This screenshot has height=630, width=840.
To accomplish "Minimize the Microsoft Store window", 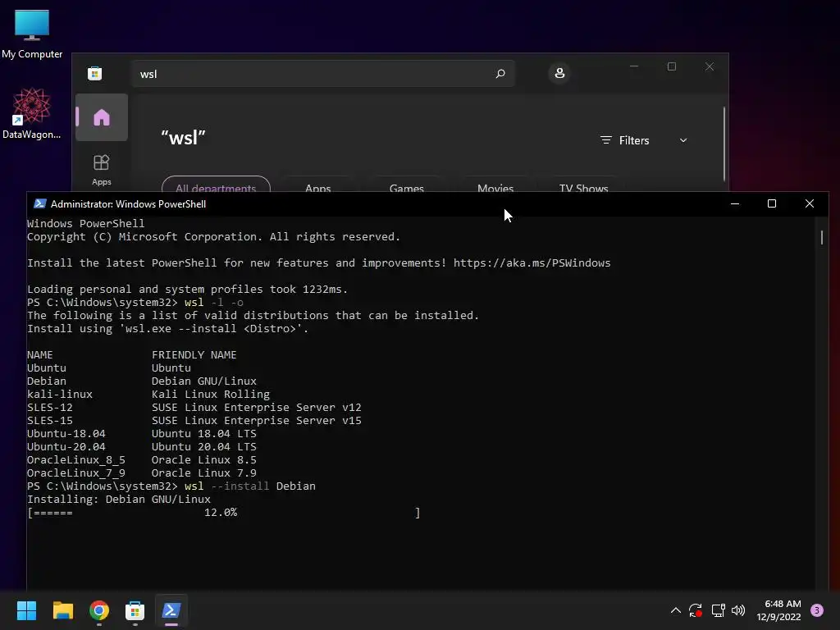I will [634, 66].
